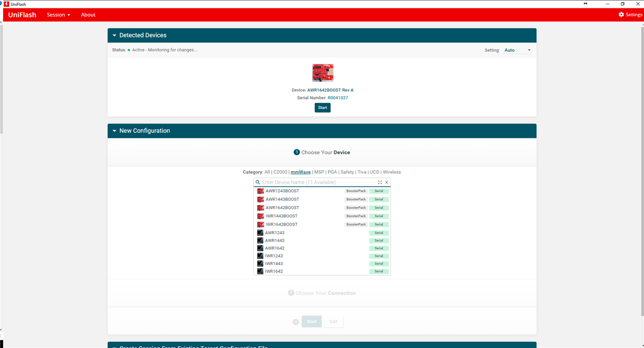The width and height of the screenshot is (644, 348).
Task: Select IWR1443 device name
Action: point(274,264)
